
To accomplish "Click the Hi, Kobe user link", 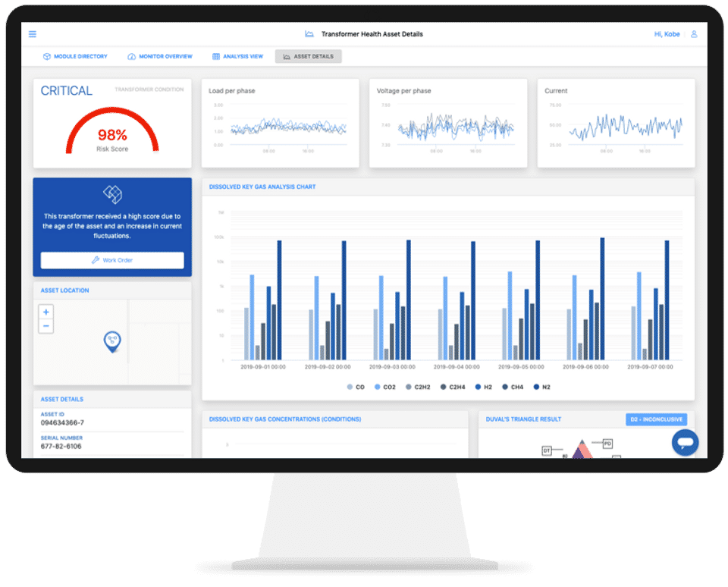I will tap(667, 34).
